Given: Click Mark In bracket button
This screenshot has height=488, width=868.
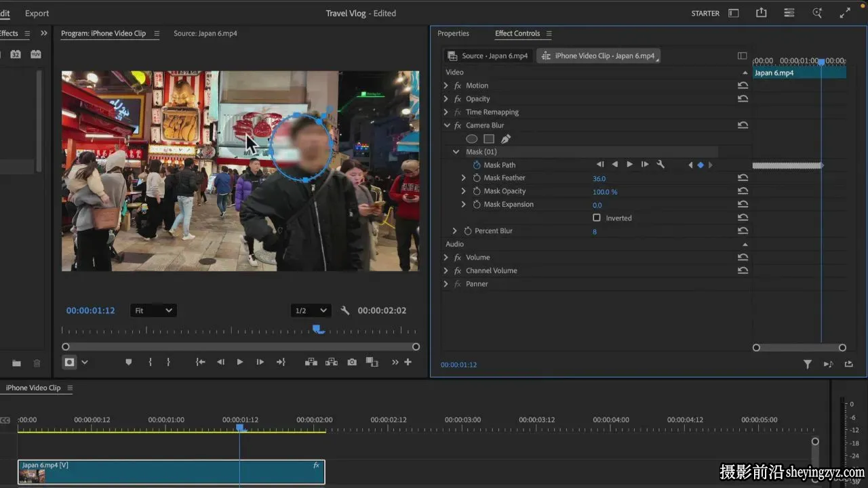Looking at the screenshot, I should coord(150,363).
